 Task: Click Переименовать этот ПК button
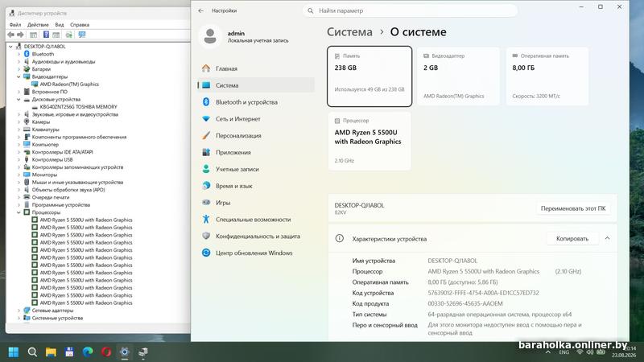573,208
